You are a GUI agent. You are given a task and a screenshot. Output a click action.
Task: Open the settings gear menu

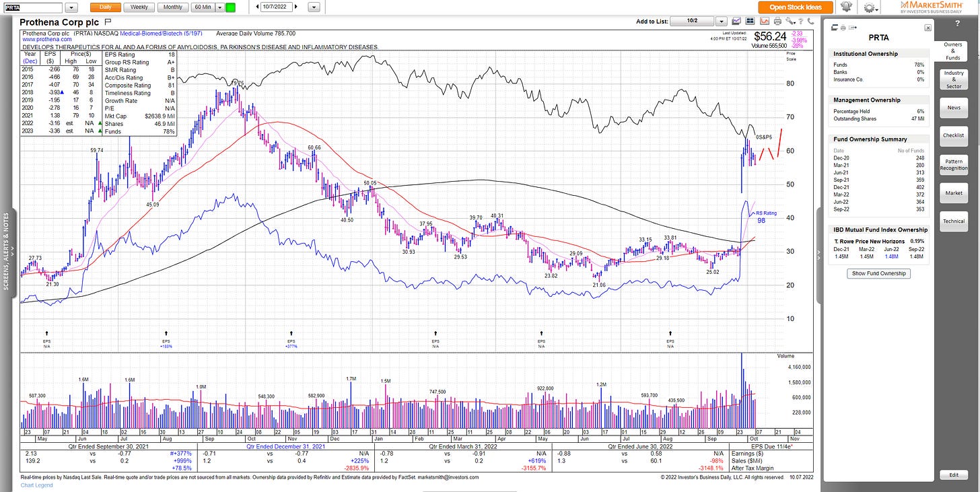(x=871, y=7)
